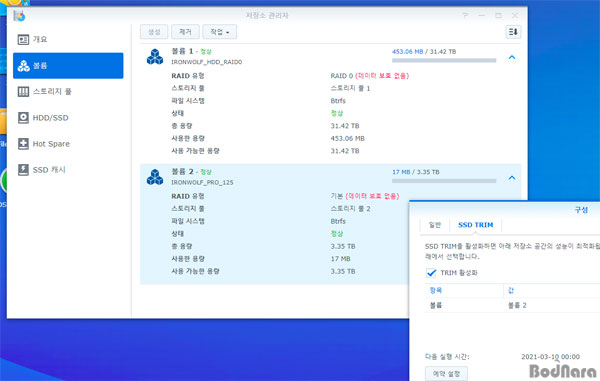Click the 453.06 MB / 31.42 TB usage text
This screenshot has height=381, width=600.
click(x=424, y=52)
